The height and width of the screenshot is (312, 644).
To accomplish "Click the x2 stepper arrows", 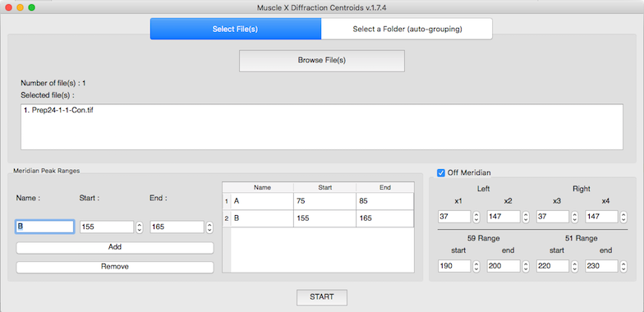I will (526, 217).
